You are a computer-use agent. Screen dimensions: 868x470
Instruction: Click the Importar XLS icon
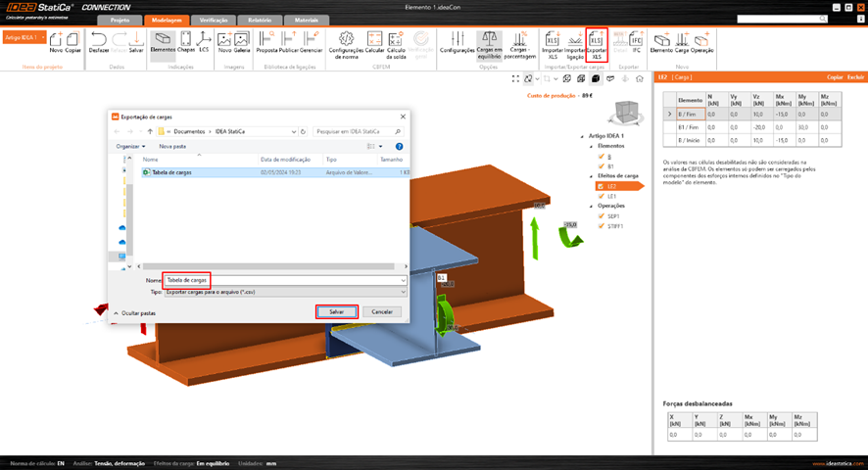[553, 41]
